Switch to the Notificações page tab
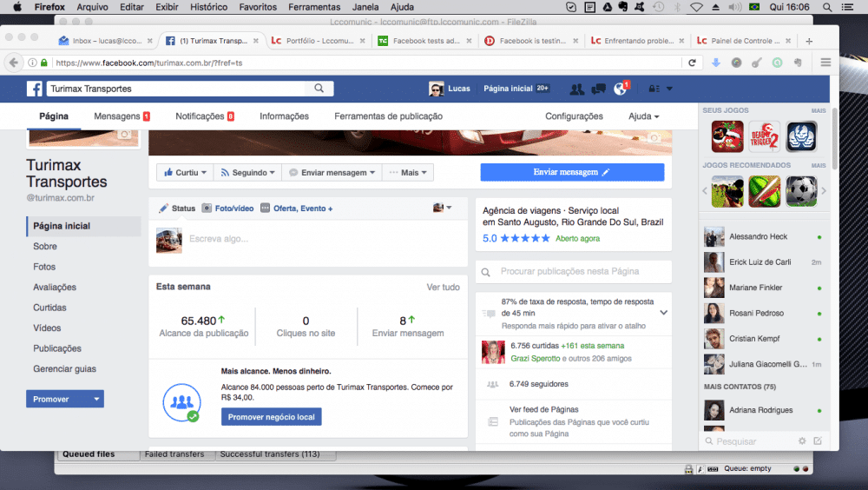The image size is (868, 490). pos(205,116)
